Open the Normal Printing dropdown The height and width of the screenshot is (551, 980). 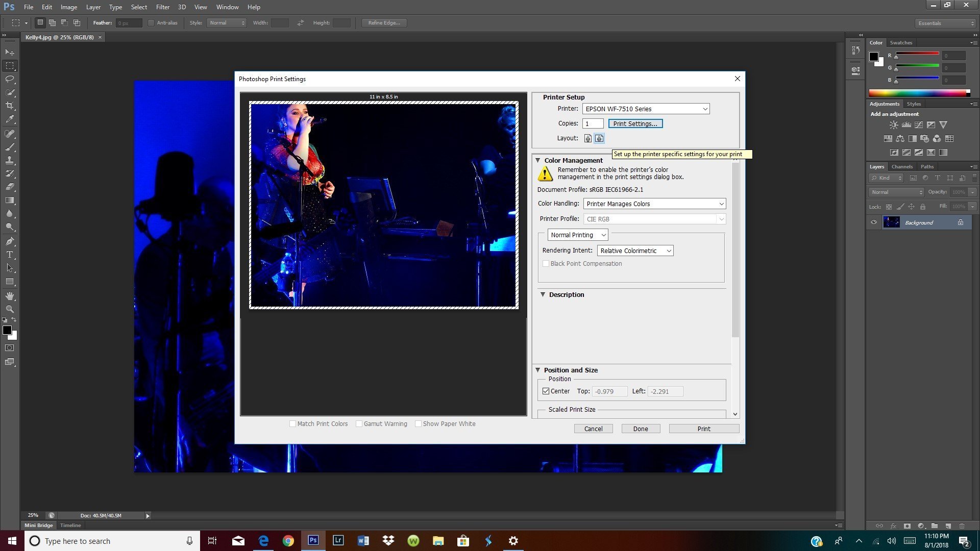pos(577,235)
